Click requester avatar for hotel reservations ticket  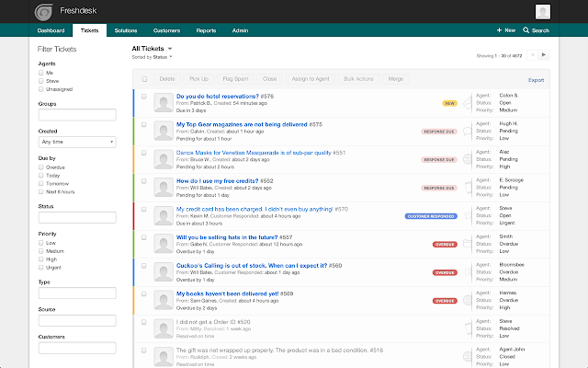(164, 102)
